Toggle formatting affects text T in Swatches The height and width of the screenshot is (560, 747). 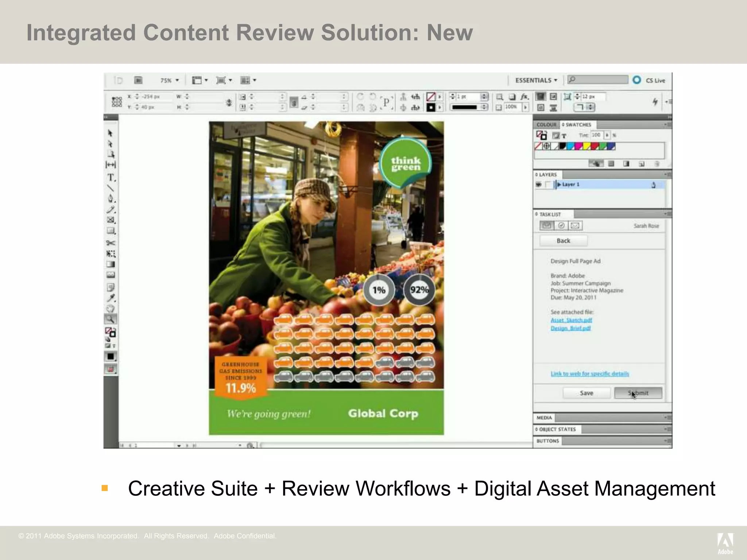pyautogui.click(x=564, y=136)
